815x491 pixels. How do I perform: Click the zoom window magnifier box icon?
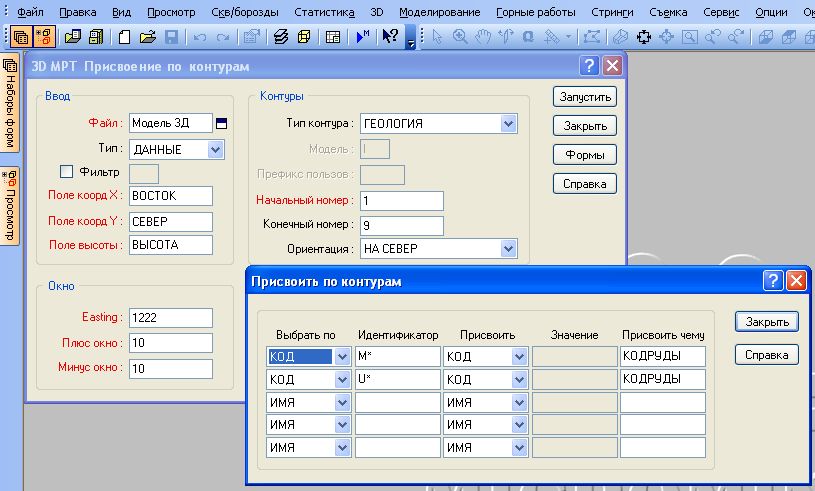[690, 37]
